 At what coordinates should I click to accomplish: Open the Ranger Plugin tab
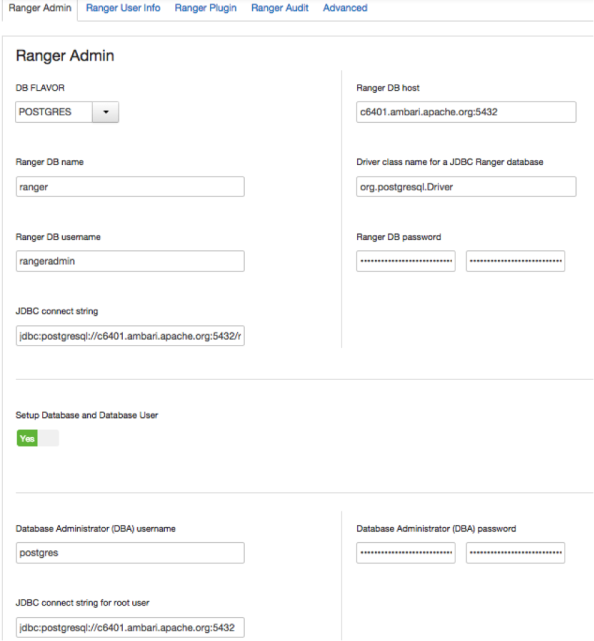(x=206, y=8)
